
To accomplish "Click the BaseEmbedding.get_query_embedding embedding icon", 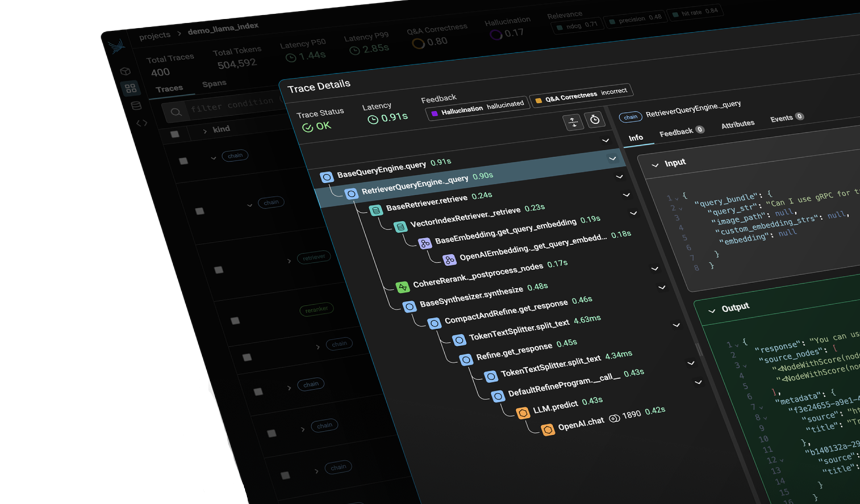I will [425, 243].
